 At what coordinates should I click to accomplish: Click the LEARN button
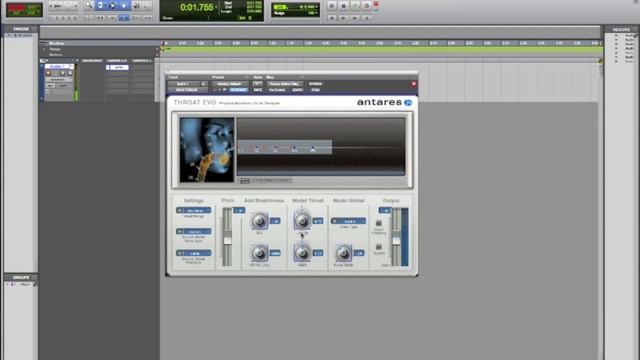[298, 90]
